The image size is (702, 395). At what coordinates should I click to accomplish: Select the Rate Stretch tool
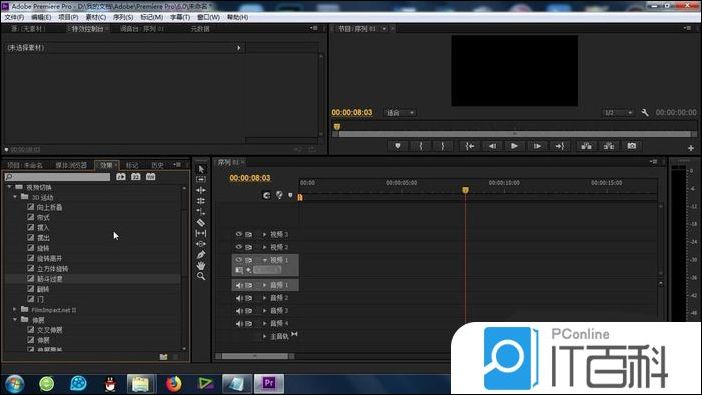pos(201,211)
